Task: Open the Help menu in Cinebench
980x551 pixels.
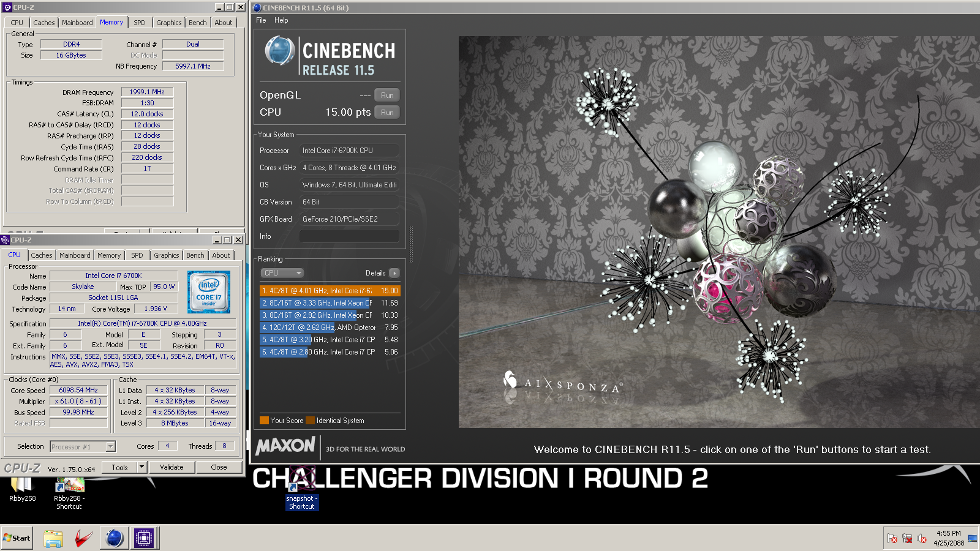Action: (281, 20)
